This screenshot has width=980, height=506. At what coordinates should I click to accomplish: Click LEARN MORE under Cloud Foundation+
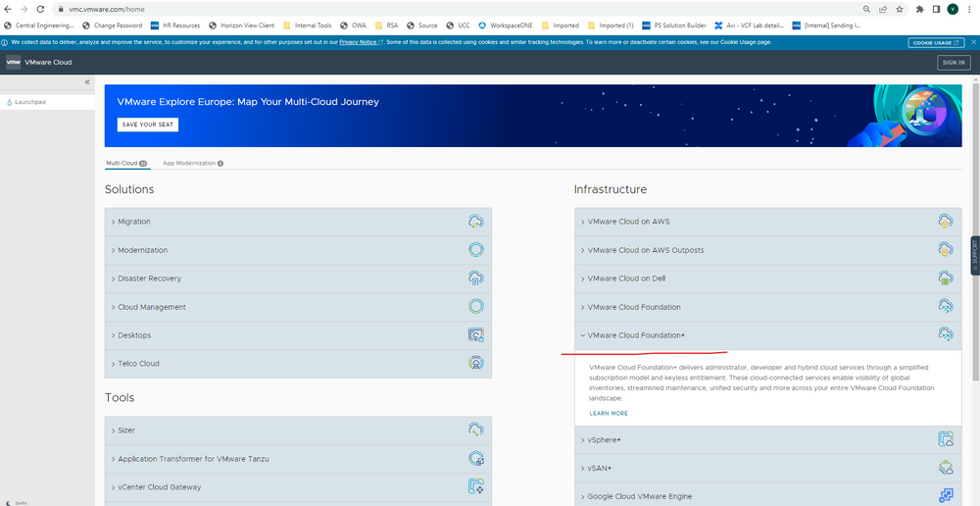pyautogui.click(x=609, y=414)
